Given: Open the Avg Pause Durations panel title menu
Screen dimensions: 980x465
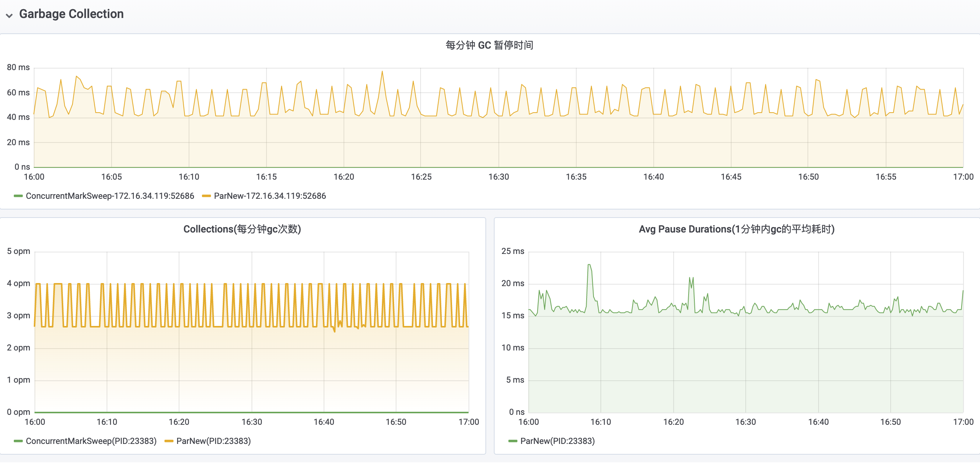Looking at the screenshot, I should (x=736, y=229).
